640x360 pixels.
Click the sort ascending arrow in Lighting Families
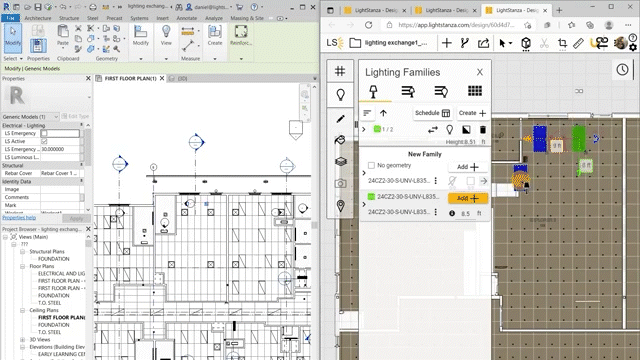click(383, 113)
